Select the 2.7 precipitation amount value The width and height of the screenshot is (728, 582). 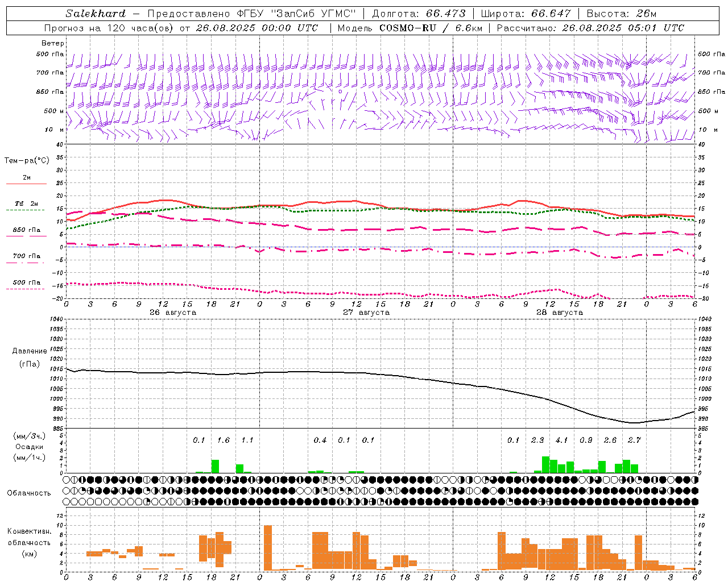634,440
